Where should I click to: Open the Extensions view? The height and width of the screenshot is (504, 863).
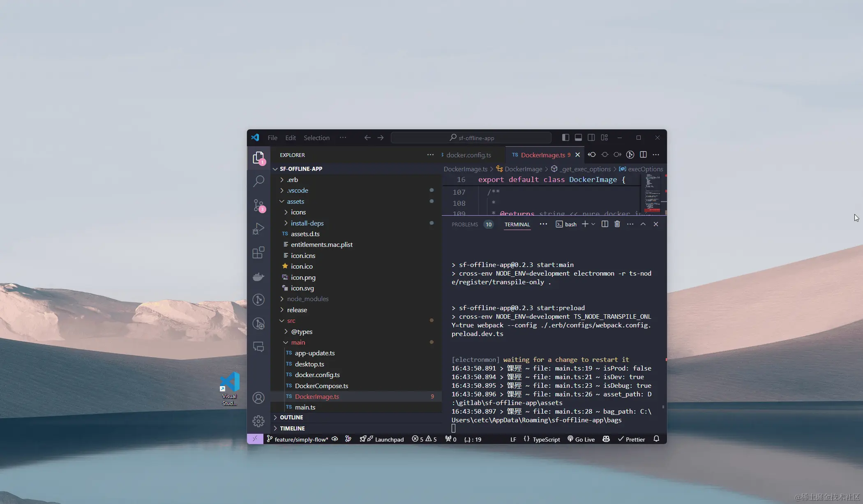pyautogui.click(x=258, y=253)
